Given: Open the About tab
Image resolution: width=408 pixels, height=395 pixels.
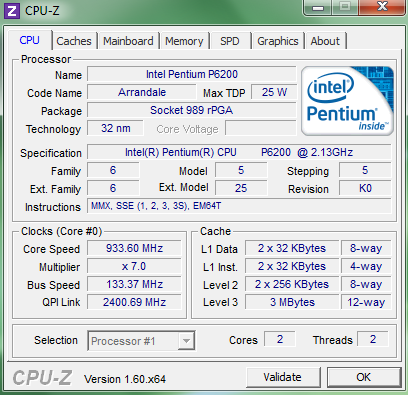Looking at the screenshot, I should point(325,41).
